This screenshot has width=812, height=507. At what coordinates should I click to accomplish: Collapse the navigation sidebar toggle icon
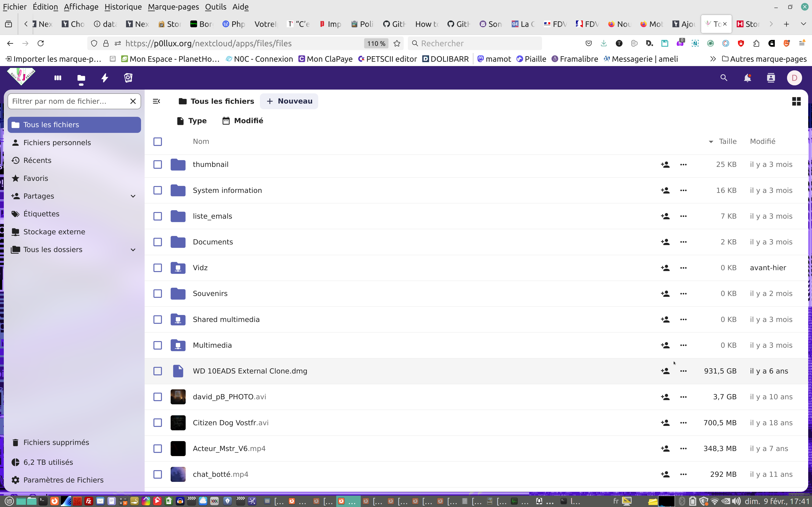(156, 101)
